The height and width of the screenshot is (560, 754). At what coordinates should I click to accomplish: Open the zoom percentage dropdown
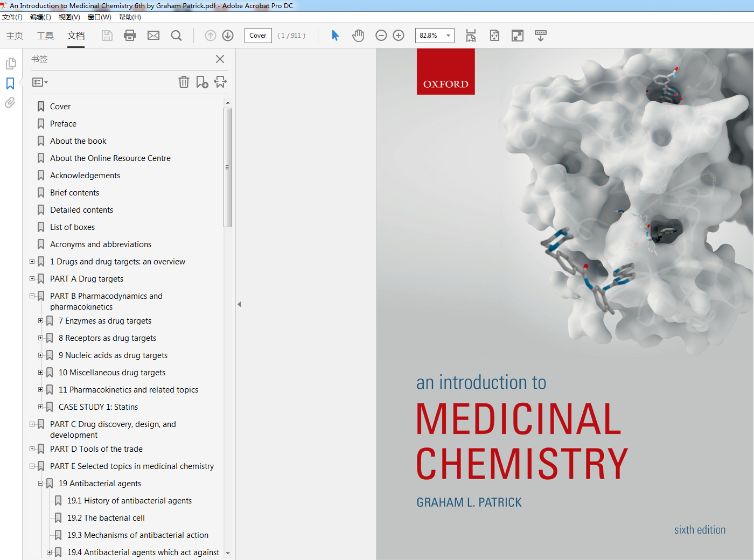point(448,36)
